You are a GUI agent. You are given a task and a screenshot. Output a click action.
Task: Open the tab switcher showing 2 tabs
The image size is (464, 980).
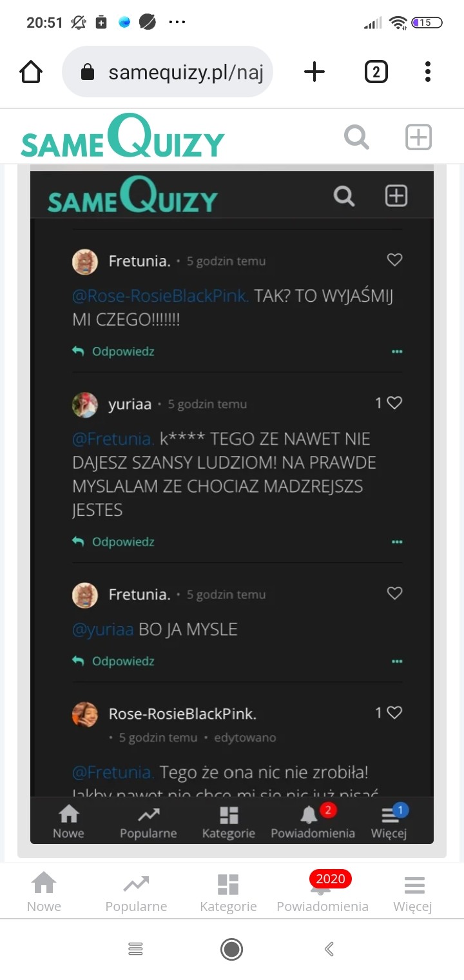point(376,72)
